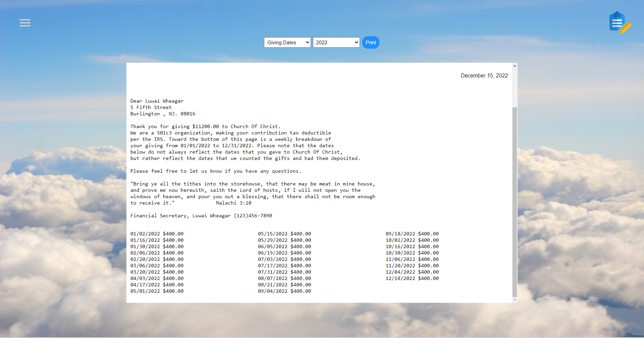Click the phone number (123)456-7890

coord(253,216)
